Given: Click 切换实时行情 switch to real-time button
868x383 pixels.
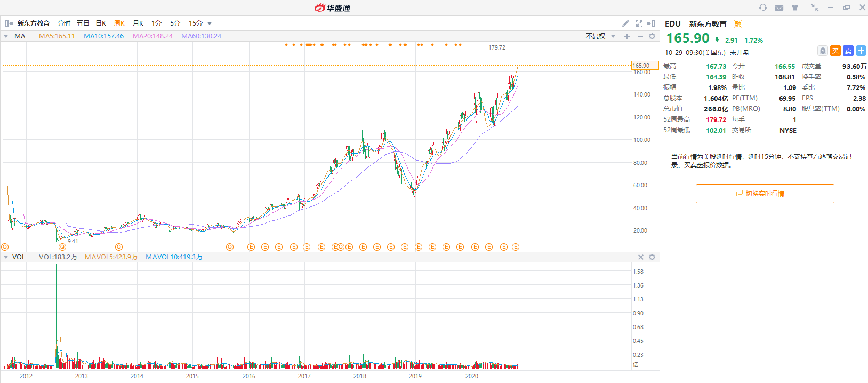Looking at the screenshot, I should point(765,194).
